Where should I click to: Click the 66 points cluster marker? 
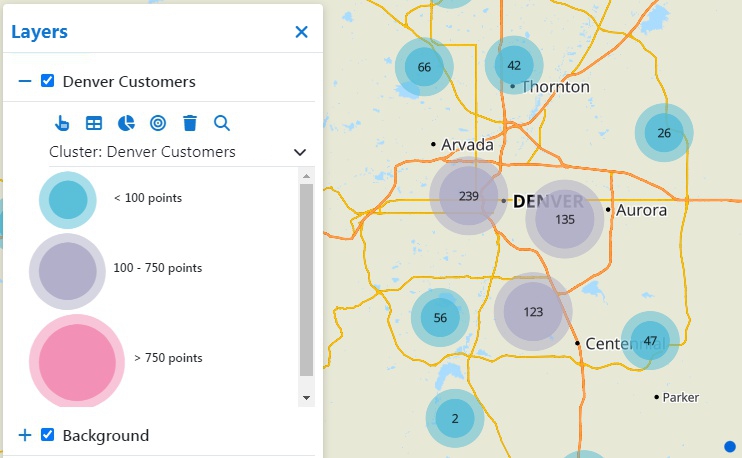[424, 68]
